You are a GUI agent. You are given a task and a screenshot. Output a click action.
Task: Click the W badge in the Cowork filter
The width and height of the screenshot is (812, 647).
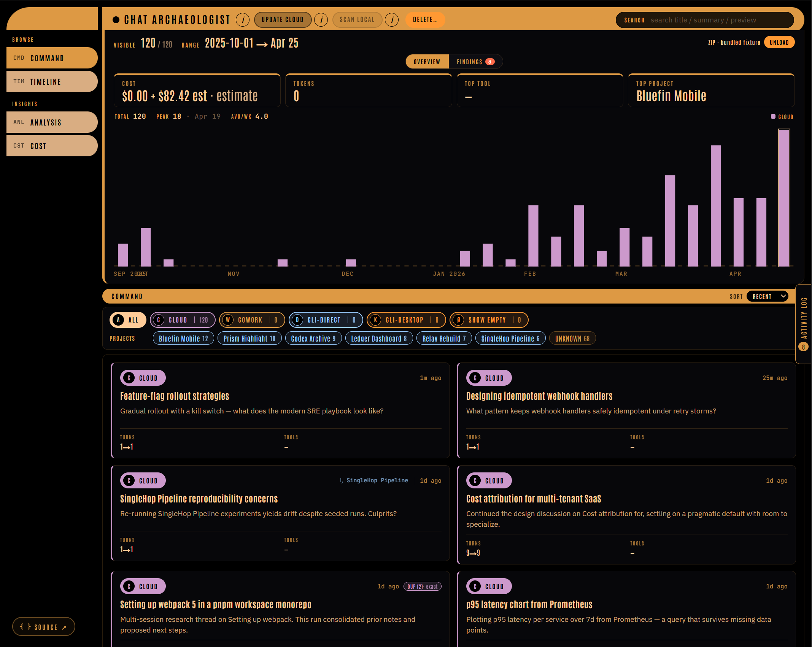pos(228,320)
